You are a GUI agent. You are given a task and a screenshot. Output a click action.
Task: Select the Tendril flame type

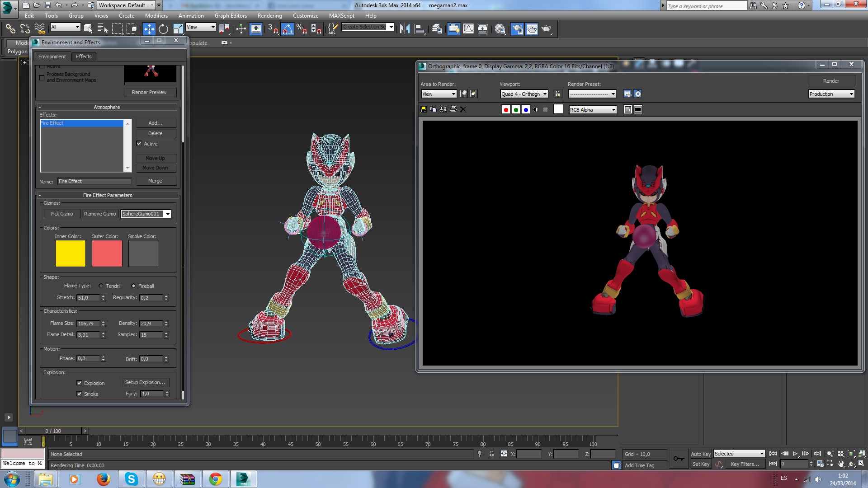101,286
